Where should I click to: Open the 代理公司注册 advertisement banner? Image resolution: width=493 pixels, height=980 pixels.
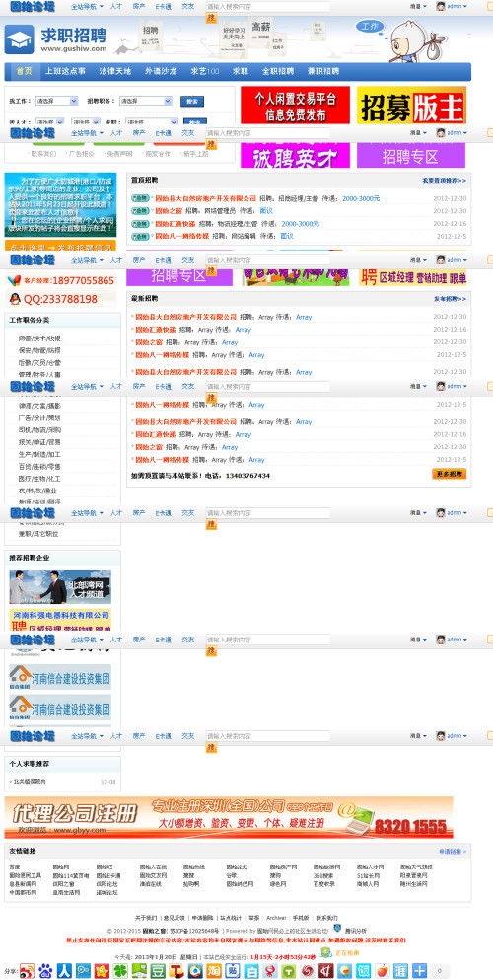coord(229,817)
